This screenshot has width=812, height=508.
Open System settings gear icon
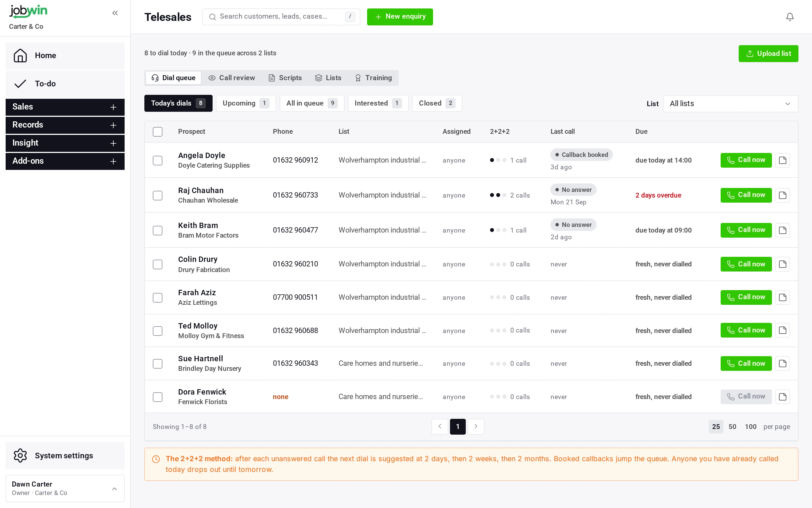(20, 455)
